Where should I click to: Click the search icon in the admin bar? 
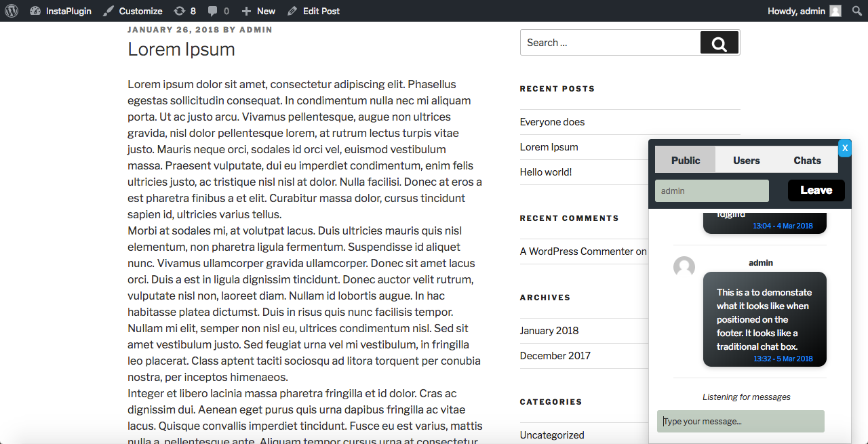point(856,10)
